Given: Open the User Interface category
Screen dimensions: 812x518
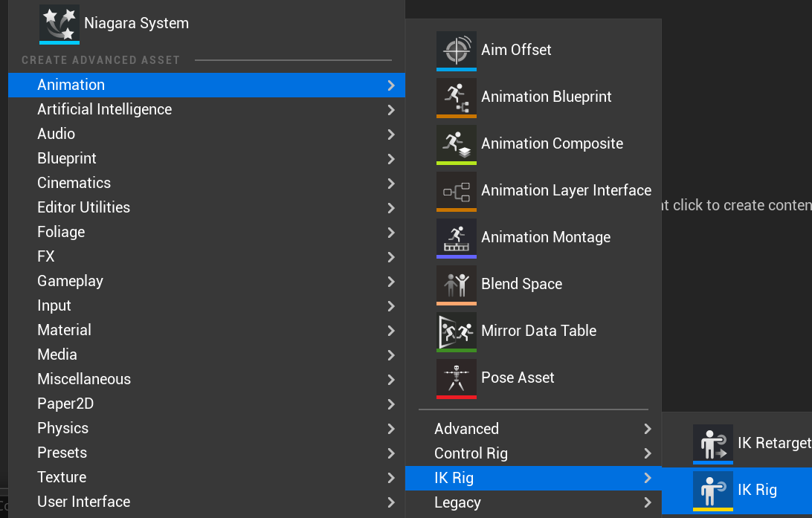Looking at the screenshot, I should [207, 502].
